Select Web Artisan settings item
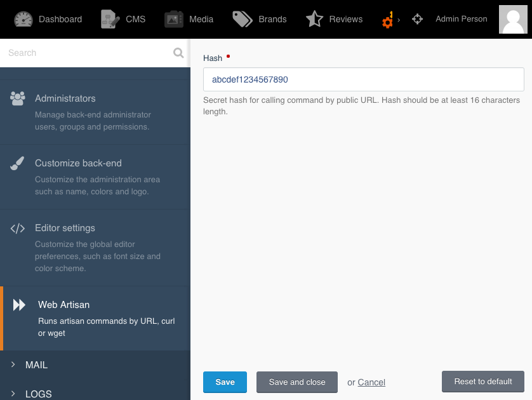532x400 pixels. [x=95, y=318]
